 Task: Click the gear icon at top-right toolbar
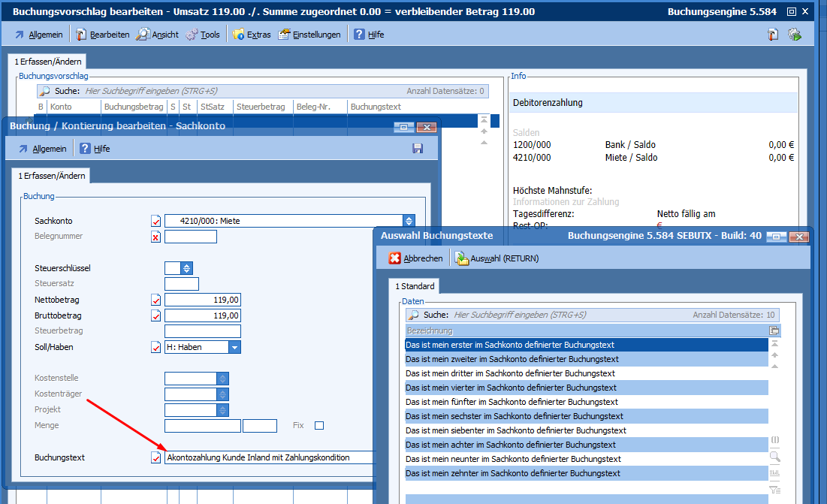794,35
